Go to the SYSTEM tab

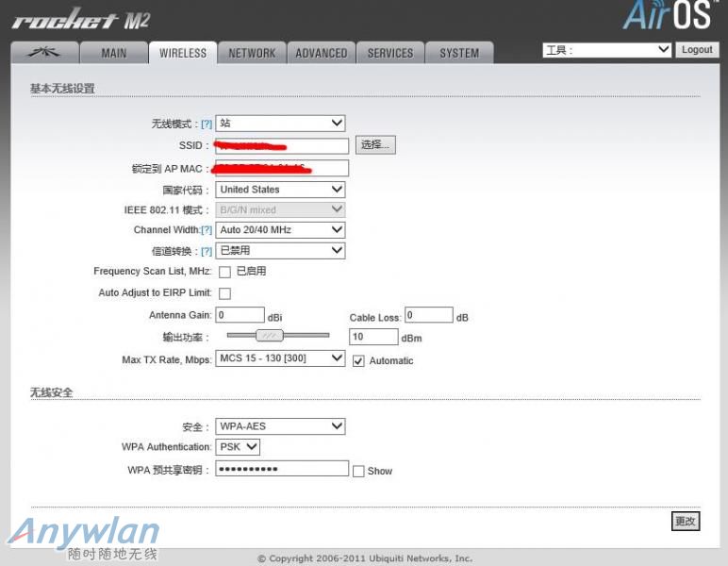459,53
